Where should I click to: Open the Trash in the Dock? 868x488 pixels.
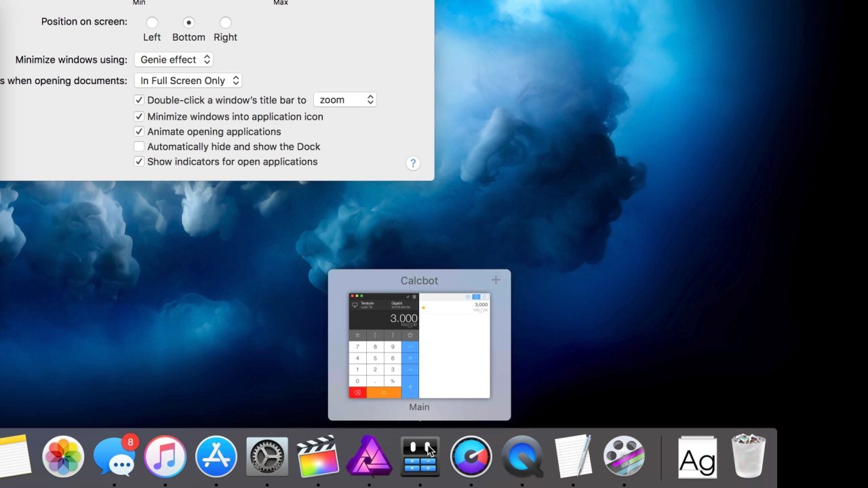[x=749, y=456]
